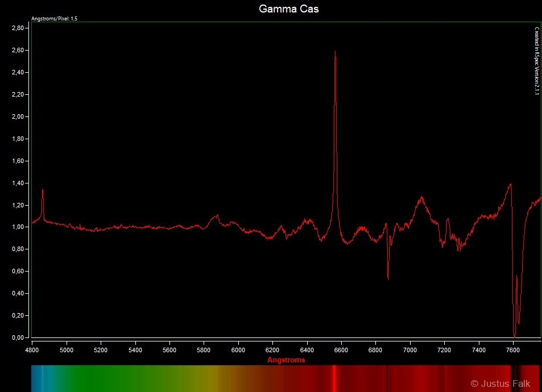Click the 1,60 y-axis value
Viewport: 542px width, 392px height.
[x=18, y=161]
